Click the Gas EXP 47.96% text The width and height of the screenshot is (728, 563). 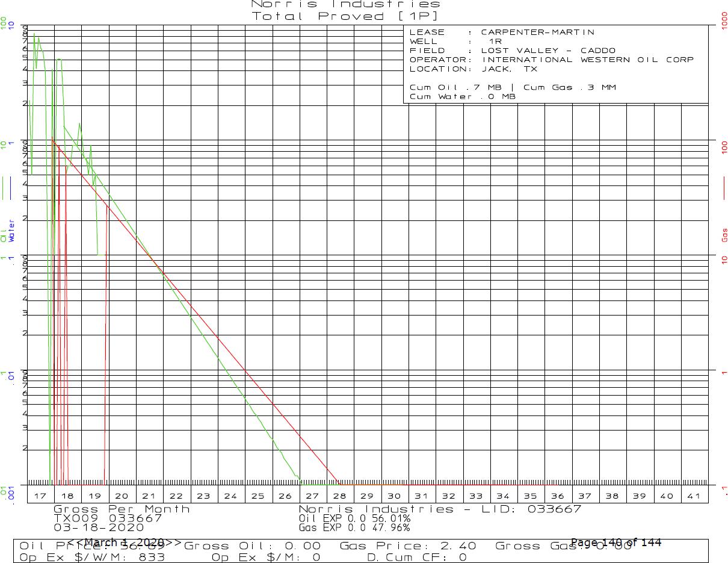354,527
